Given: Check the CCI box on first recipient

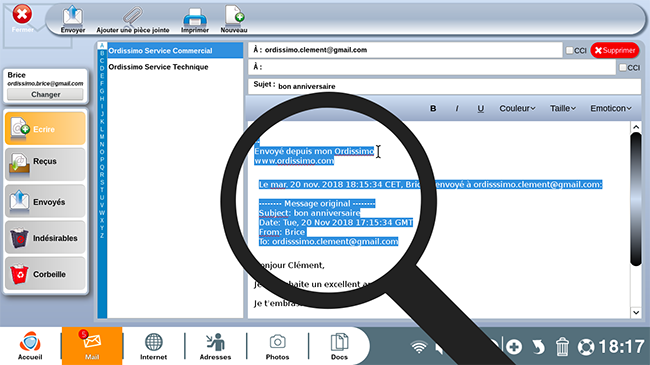Looking at the screenshot, I should coord(570,50).
